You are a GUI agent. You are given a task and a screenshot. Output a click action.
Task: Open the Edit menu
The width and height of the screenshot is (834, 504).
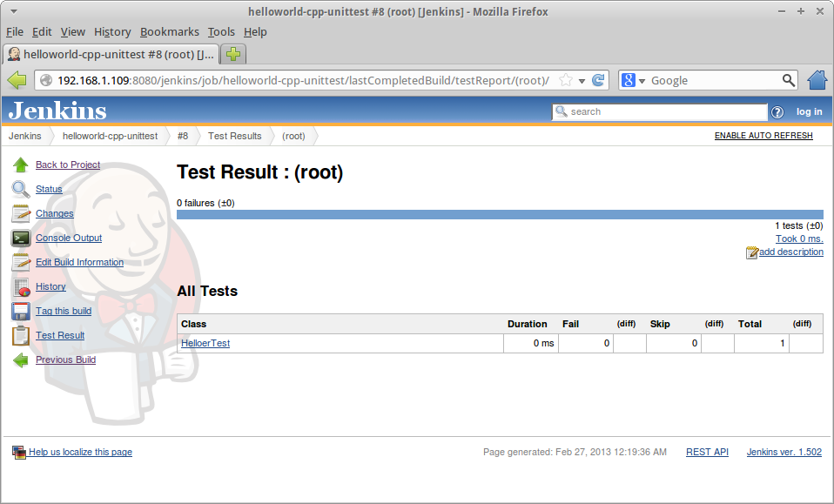(x=42, y=32)
